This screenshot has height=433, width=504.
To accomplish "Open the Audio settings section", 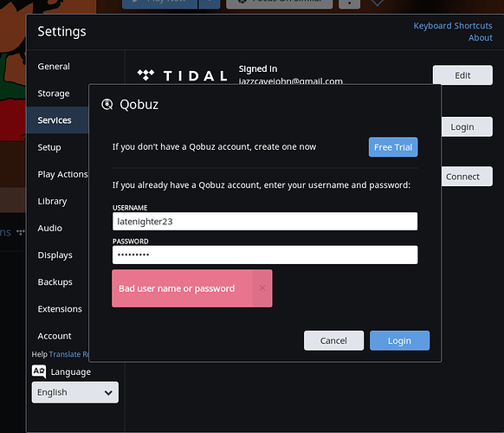I will [50, 229].
